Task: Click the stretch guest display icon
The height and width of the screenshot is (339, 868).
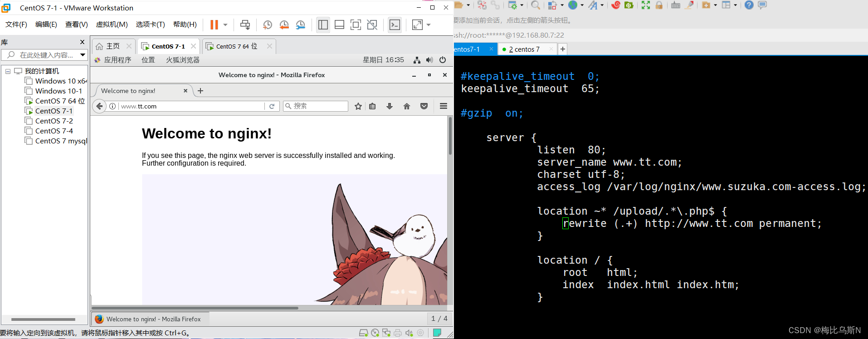Action: [x=417, y=25]
